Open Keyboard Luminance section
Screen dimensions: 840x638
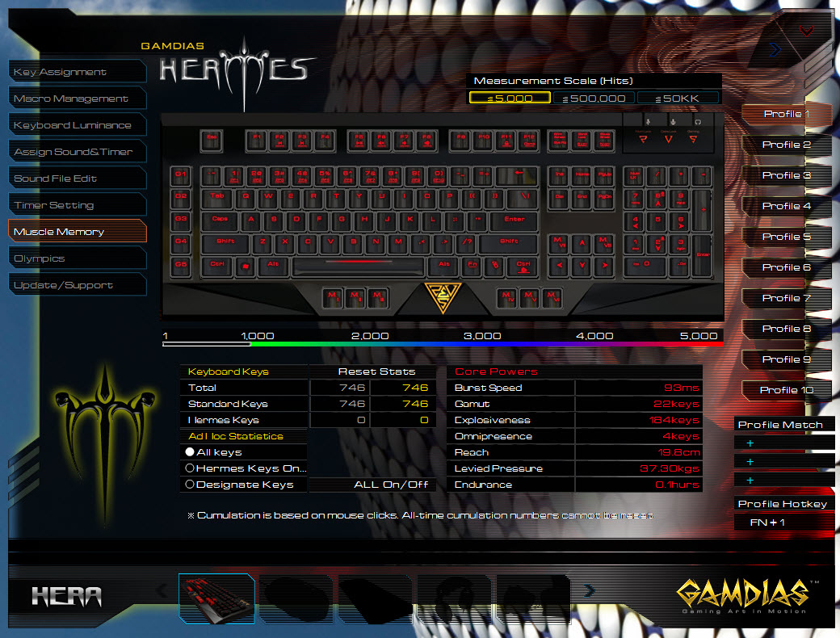tap(78, 125)
